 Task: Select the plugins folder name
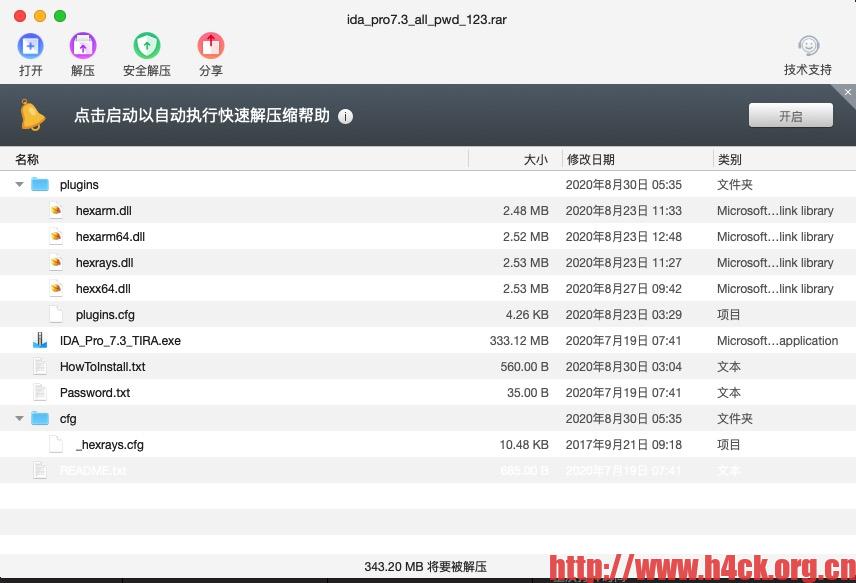(x=79, y=185)
